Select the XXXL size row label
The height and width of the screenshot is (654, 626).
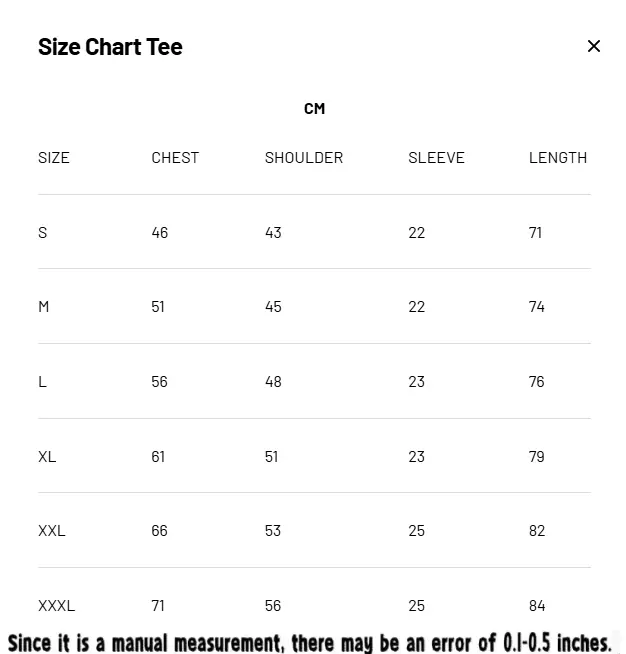point(57,605)
